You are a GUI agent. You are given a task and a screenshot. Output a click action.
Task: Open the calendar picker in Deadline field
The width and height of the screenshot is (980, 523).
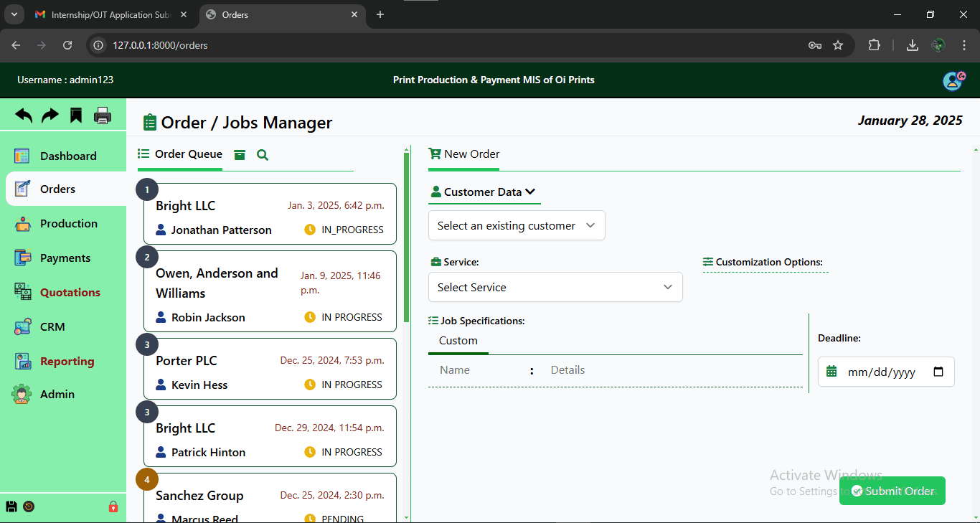pos(938,372)
